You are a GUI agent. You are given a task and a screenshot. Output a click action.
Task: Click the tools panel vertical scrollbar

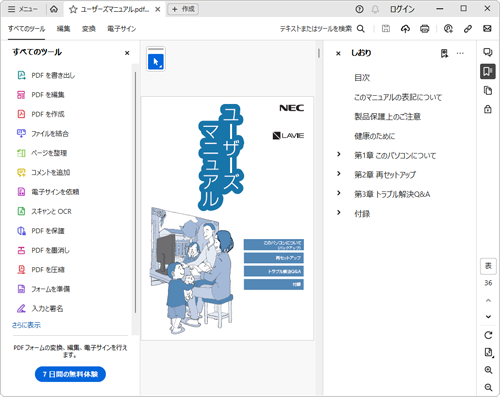(x=135, y=192)
